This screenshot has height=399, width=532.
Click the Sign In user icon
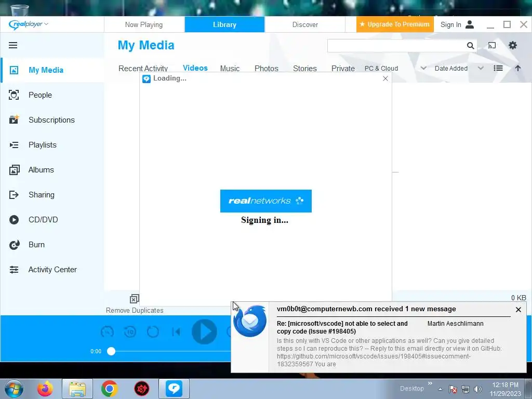point(470,24)
